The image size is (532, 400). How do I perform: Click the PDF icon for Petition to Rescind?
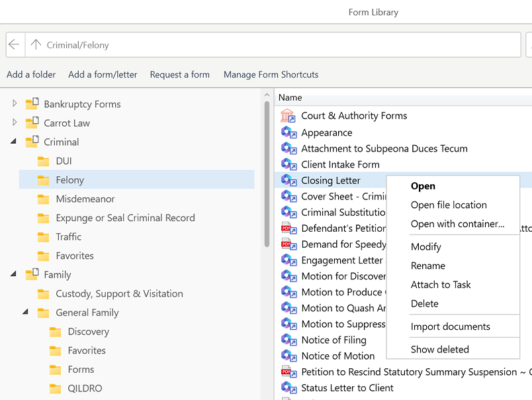tap(288, 372)
